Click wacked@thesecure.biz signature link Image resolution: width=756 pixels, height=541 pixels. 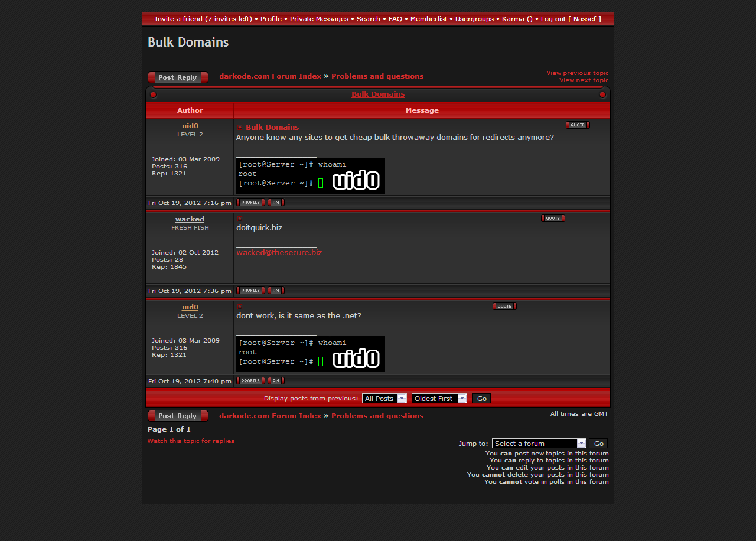279,253
